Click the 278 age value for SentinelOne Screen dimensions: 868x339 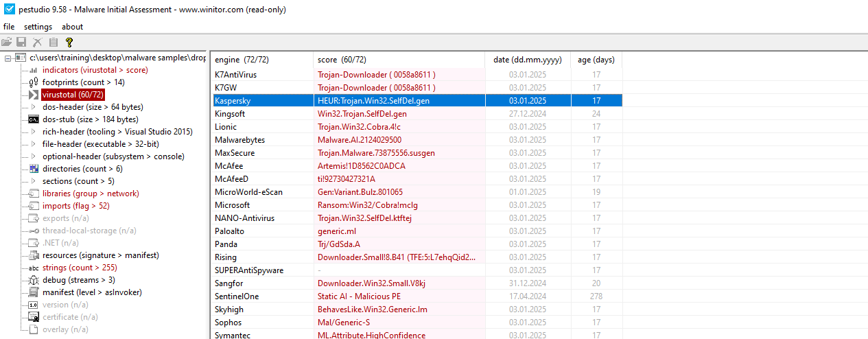point(596,296)
